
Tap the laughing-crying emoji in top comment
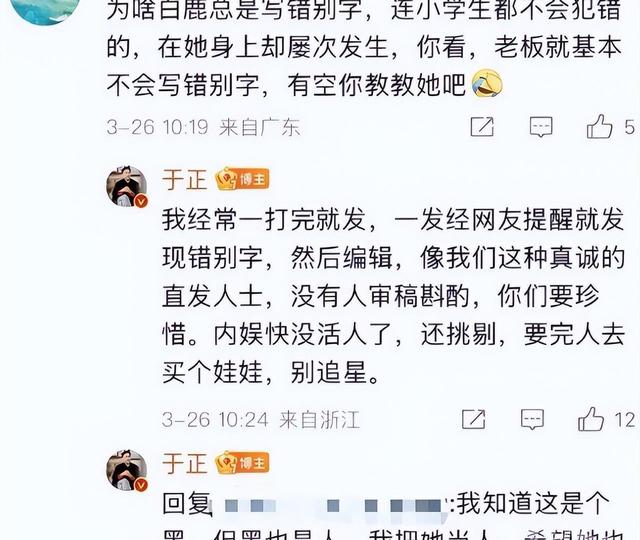(x=487, y=84)
